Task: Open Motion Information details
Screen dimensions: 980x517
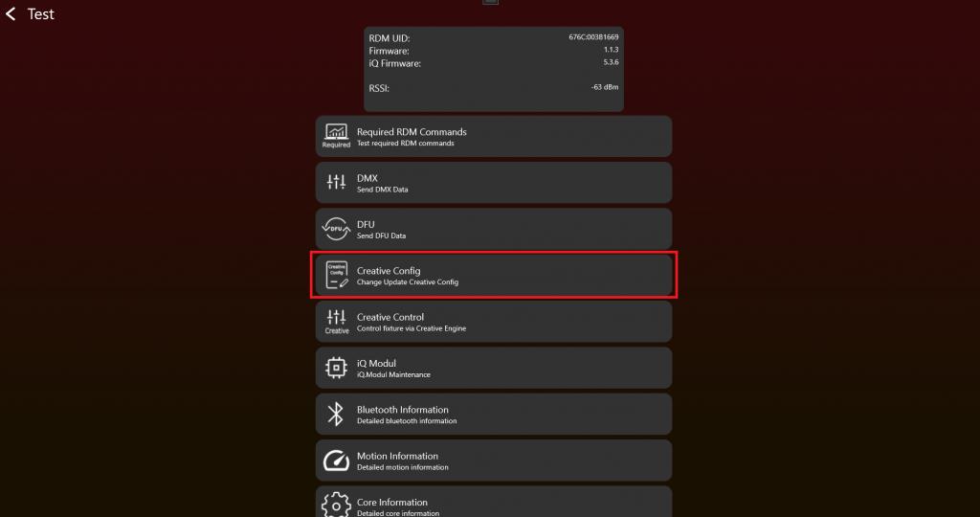Action: pos(494,461)
